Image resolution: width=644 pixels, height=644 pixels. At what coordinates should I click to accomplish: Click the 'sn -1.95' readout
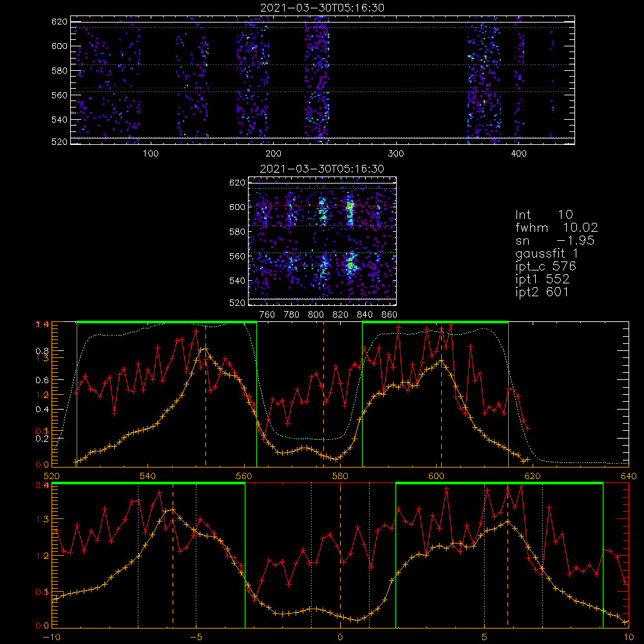(x=555, y=241)
